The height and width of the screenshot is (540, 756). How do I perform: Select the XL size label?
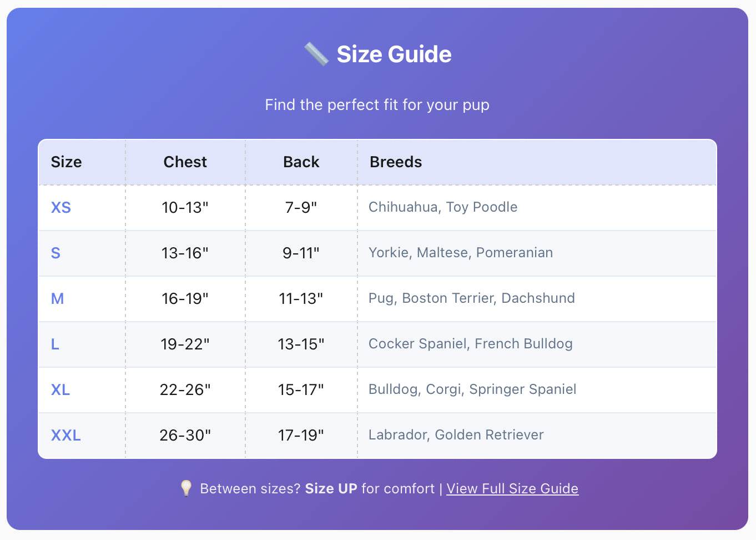[61, 389]
